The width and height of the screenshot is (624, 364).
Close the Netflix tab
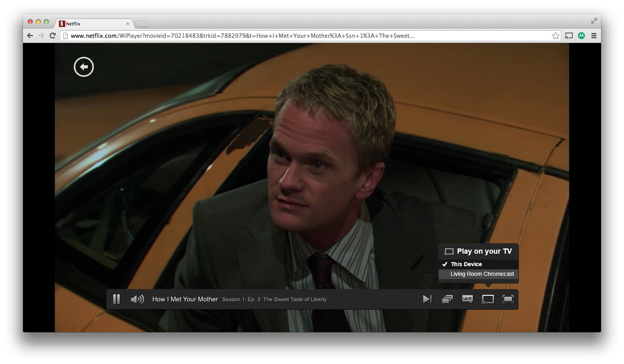[x=128, y=24]
